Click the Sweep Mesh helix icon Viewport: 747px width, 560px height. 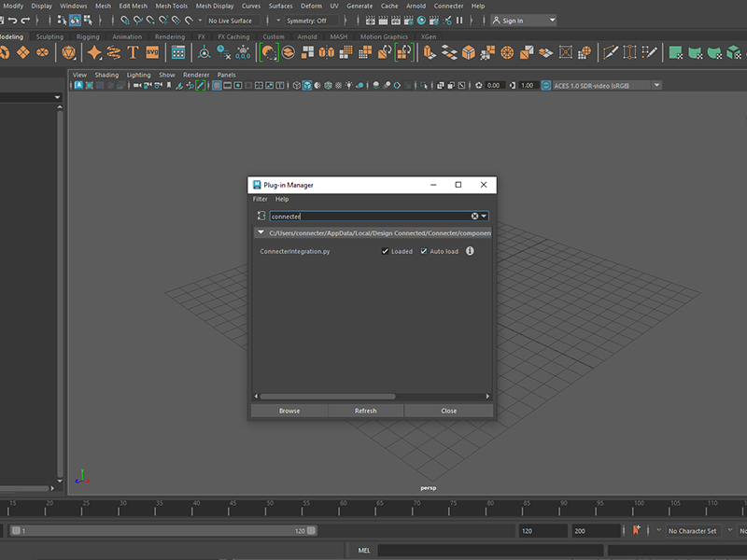pyautogui.click(x=113, y=52)
